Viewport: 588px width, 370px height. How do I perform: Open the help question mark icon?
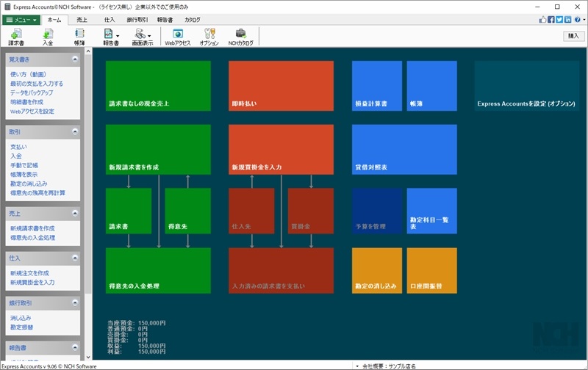coord(578,20)
